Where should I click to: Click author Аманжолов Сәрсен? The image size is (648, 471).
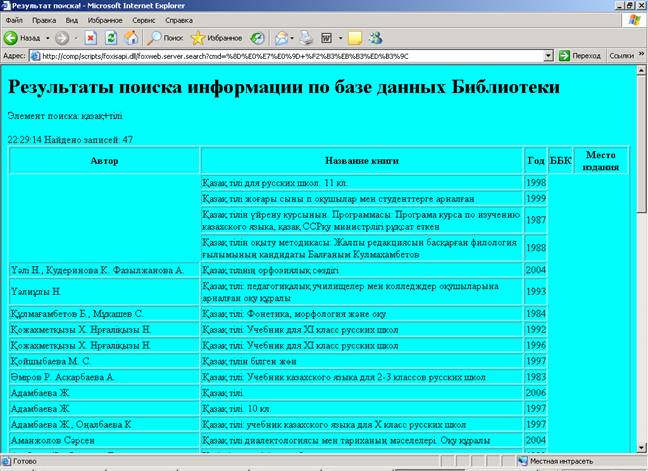pos(52,440)
